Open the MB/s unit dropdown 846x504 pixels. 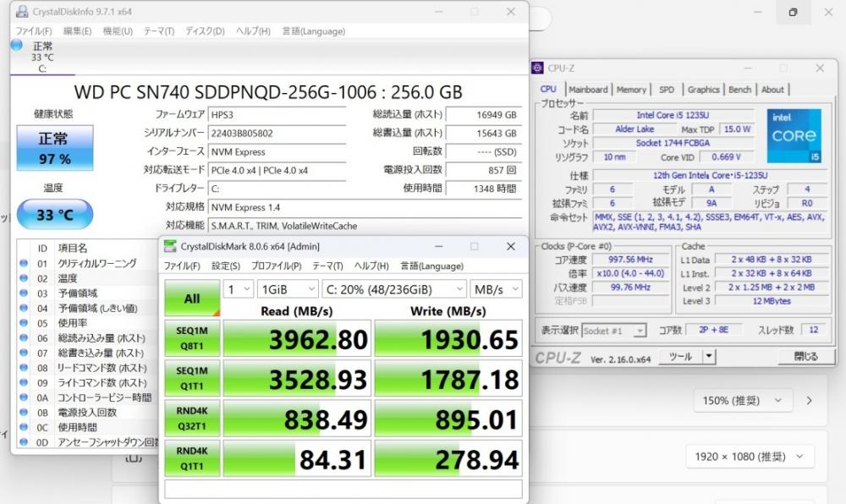pyautogui.click(x=497, y=289)
